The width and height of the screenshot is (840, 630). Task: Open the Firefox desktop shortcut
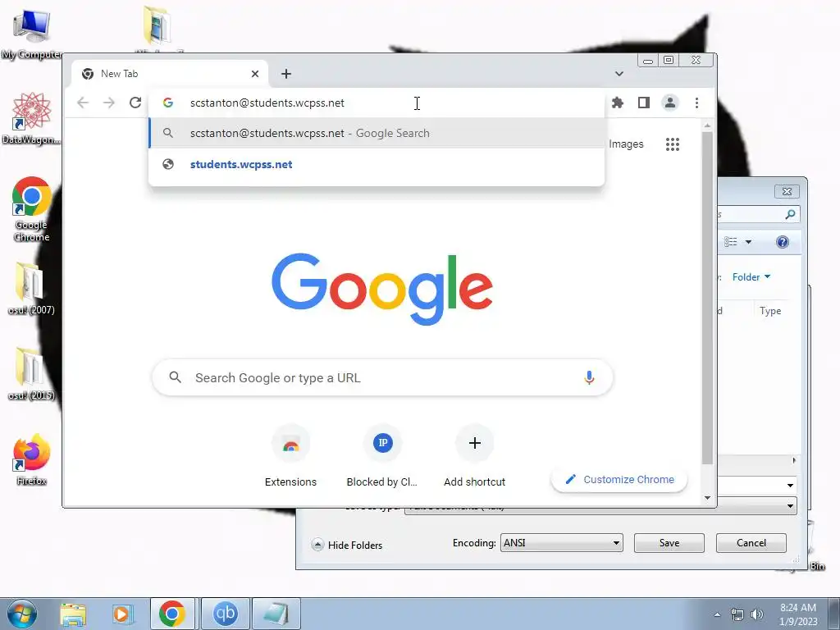31,459
